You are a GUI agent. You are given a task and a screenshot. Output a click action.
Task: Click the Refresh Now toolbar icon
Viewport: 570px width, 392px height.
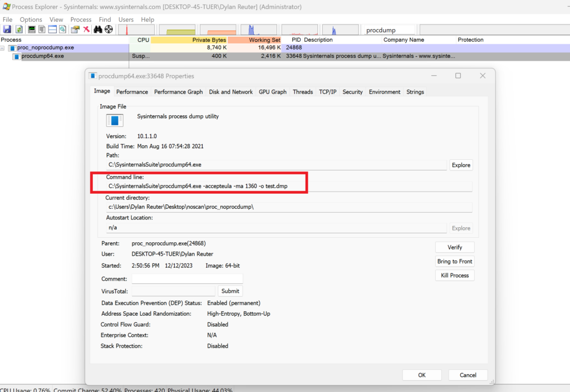tap(19, 30)
